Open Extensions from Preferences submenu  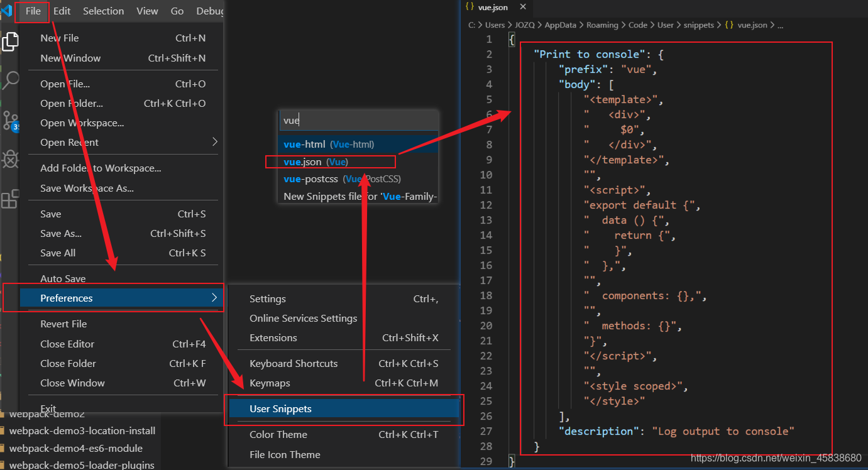344,337
